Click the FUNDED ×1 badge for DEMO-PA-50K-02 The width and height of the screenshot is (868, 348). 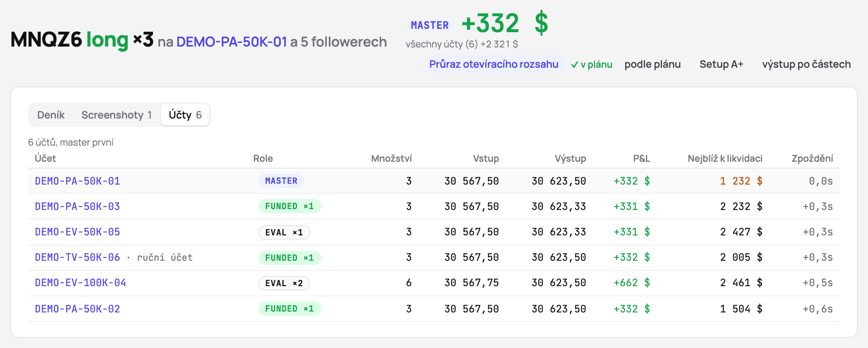tap(290, 309)
